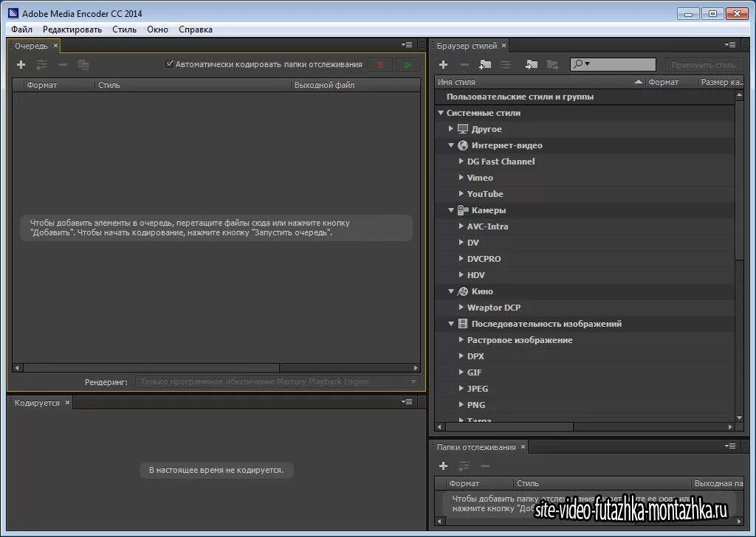Screen dimensions: 756x537
Task: Expand HDV presets
Action: [461, 274]
